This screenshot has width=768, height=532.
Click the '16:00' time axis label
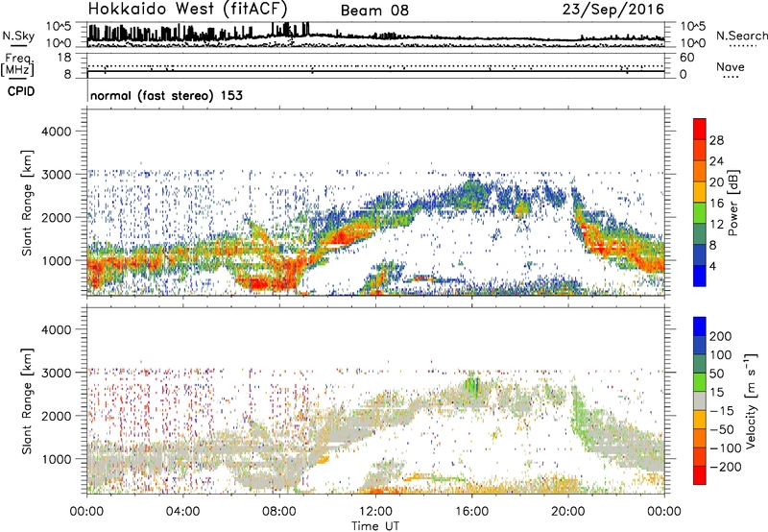[472, 512]
